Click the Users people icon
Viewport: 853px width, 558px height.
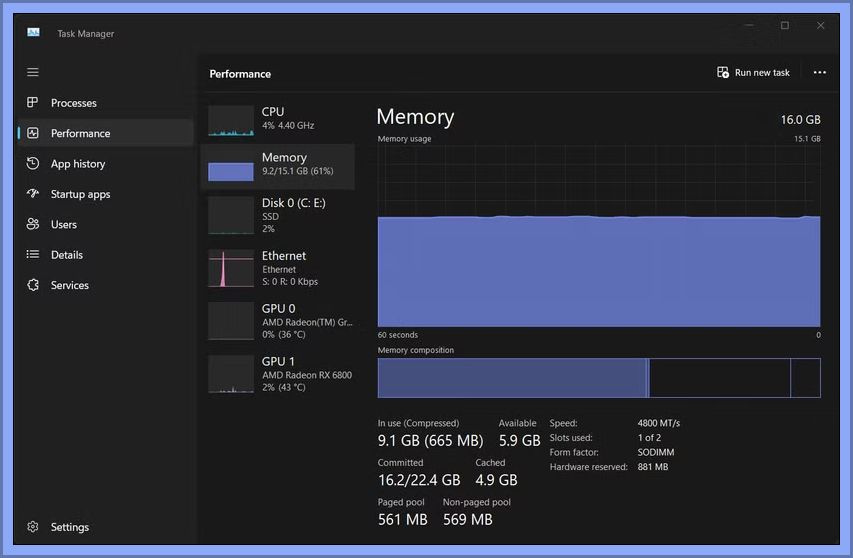click(x=33, y=224)
